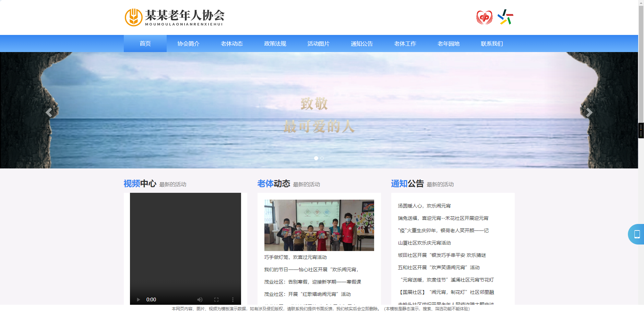Click the red heart volunteer icon

point(484,17)
